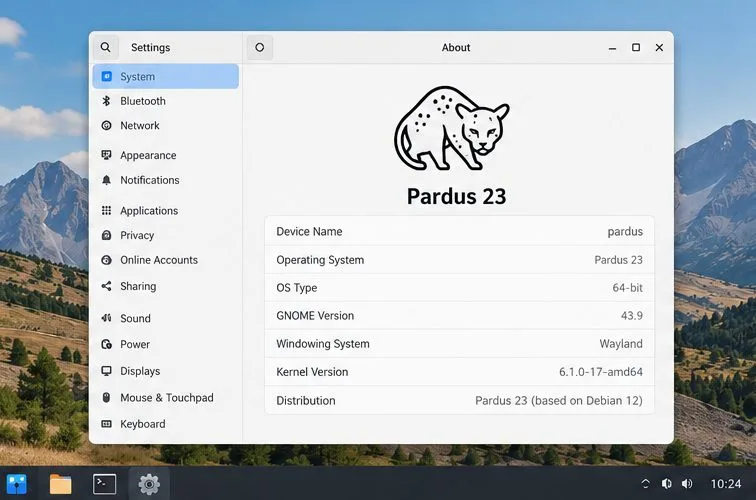Viewport: 756px width, 500px height.
Task: Select Applications in the sidebar
Action: point(149,211)
